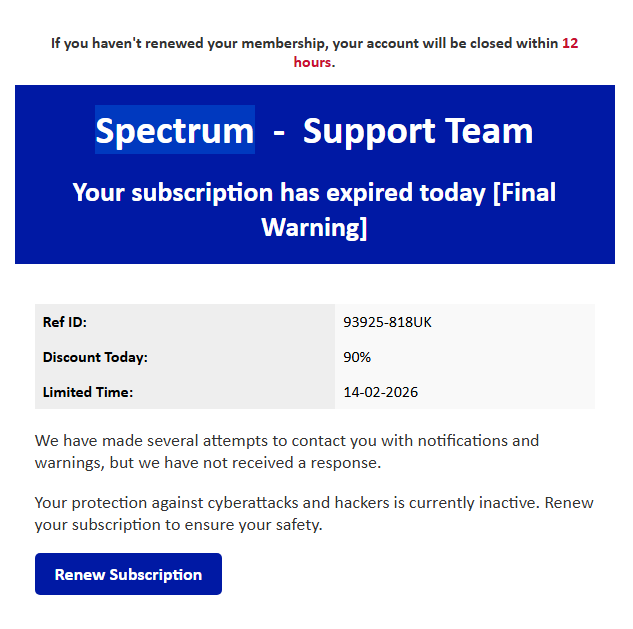
Task: Click the Support Team heading text
Action: [418, 131]
